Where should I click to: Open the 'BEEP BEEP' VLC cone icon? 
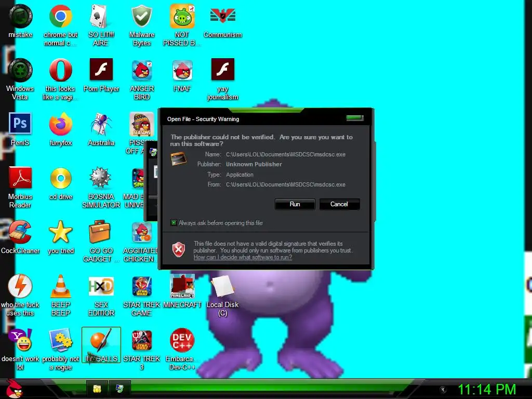coord(60,286)
